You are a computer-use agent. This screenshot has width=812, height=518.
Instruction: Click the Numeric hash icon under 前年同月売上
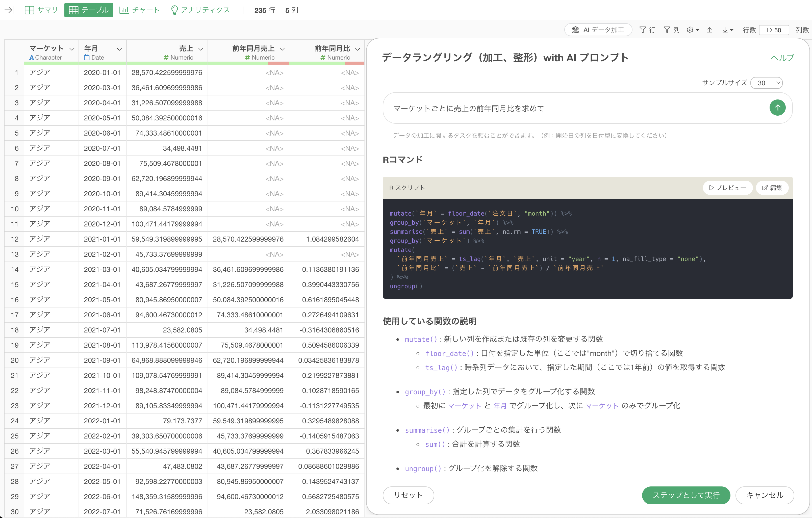(x=247, y=58)
